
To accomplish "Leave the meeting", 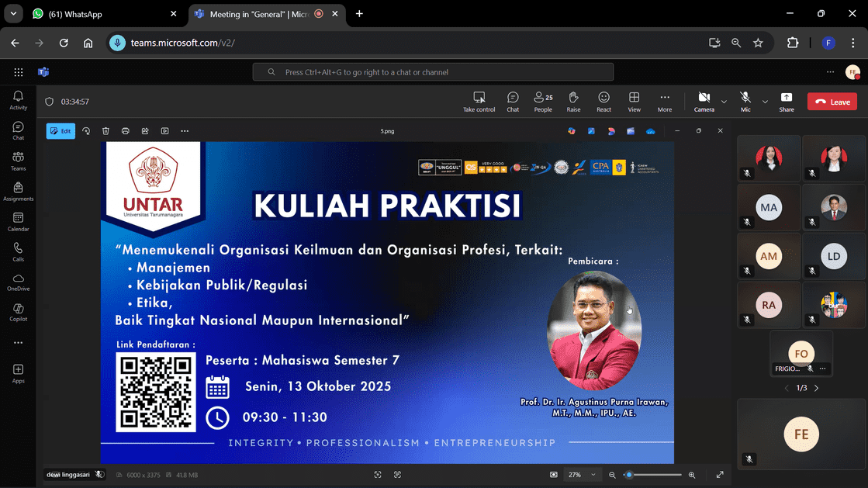I will (x=832, y=102).
